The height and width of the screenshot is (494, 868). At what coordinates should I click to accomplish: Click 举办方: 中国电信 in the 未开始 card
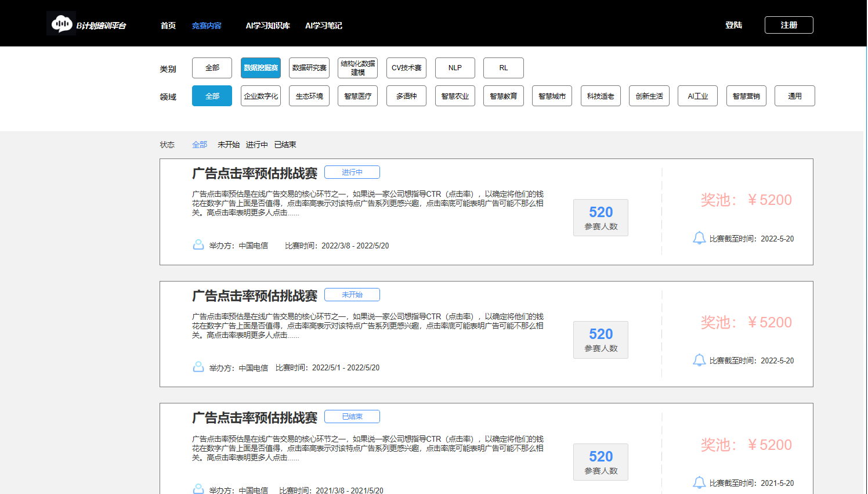coord(238,368)
